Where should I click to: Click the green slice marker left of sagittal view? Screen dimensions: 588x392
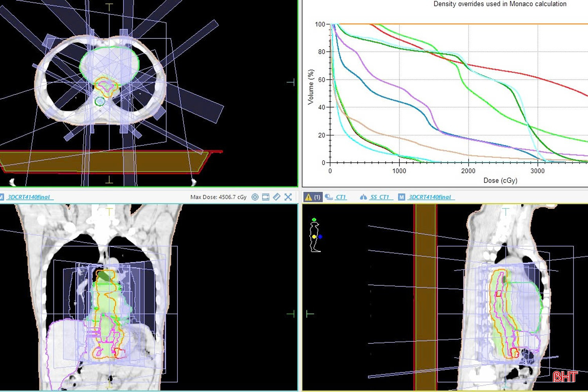[310, 314]
